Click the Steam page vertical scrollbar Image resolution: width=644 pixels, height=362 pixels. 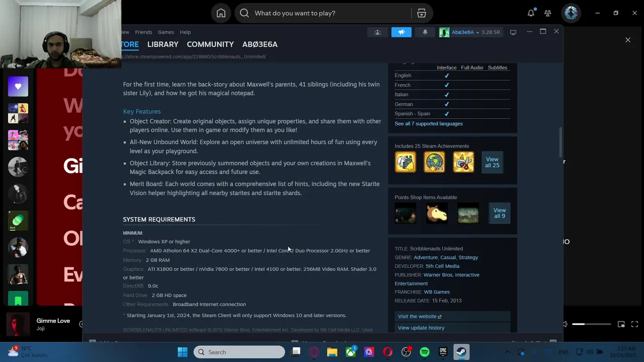(x=560, y=142)
